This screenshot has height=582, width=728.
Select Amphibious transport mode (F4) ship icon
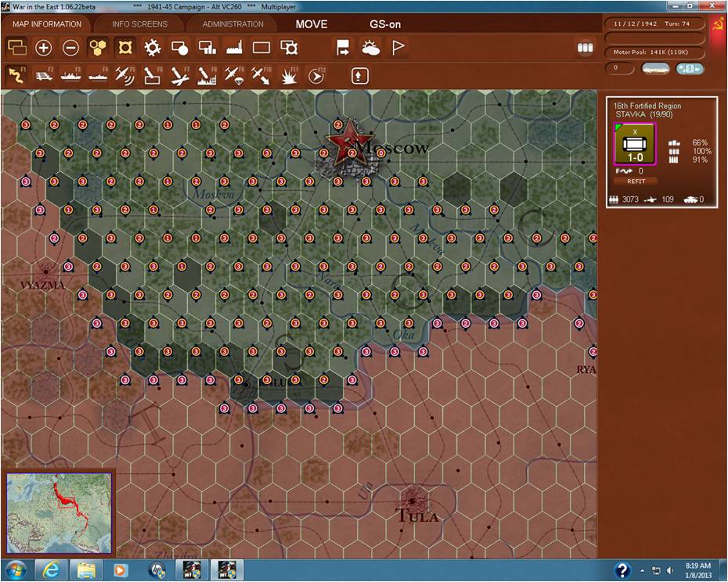[x=98, y=75]
